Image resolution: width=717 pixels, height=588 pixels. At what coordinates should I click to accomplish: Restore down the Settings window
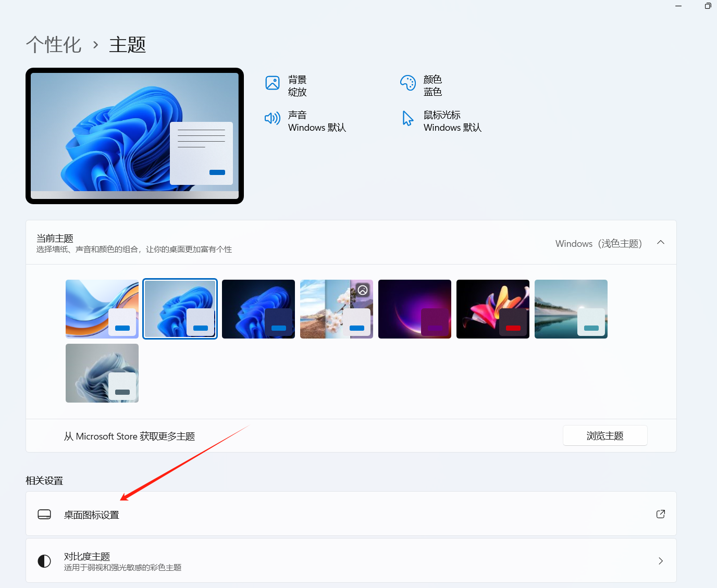click(x=708, y=6)
